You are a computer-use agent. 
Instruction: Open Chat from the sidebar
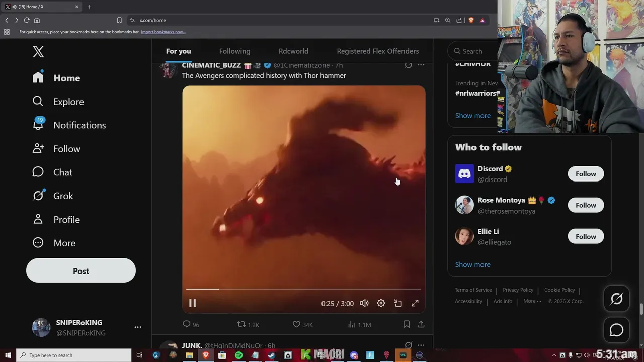click(52, 172)
